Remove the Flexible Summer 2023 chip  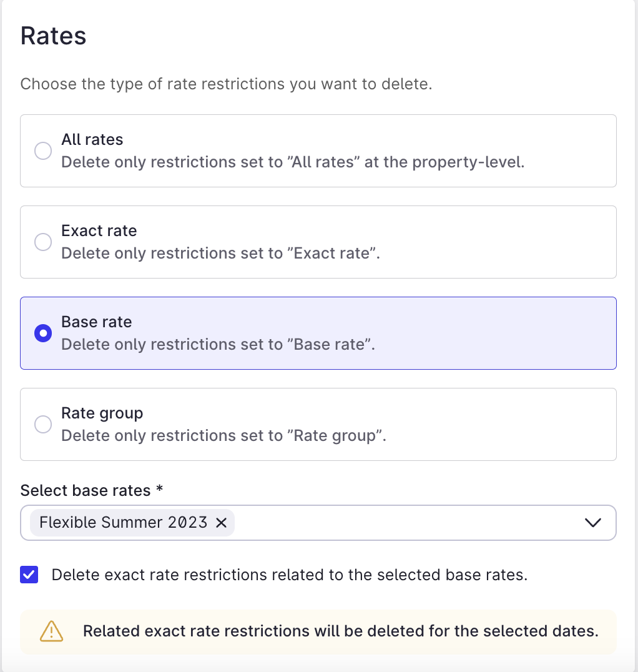pyautogui.click(x=221, y=523)
